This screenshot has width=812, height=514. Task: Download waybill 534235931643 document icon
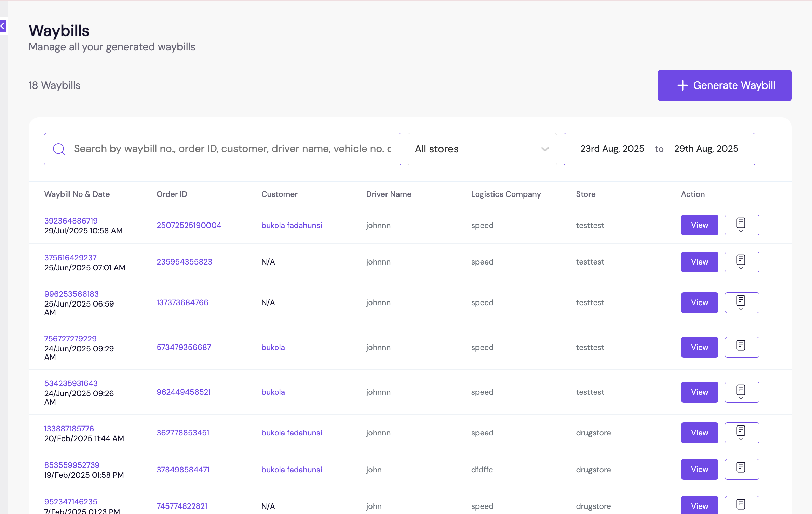(742, 392)
